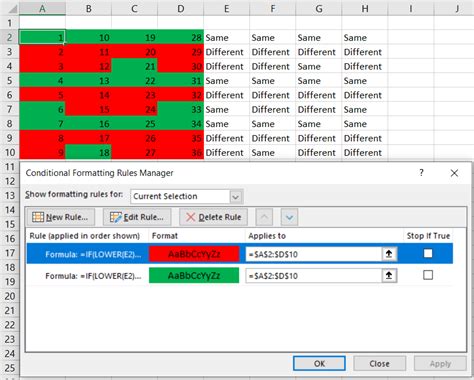This screenshot has width=474, height=380.
Task: Click cell E3 reading Different
Action: (x=227, y=52)
